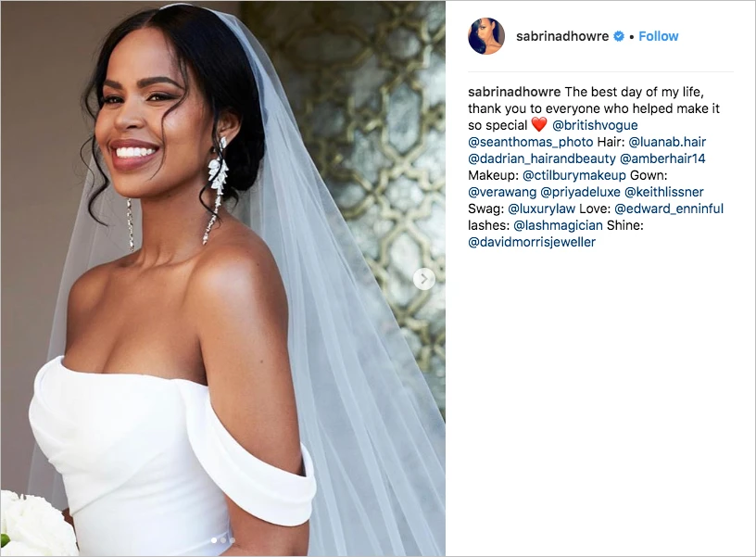
Task: Open the @verawang mention
Action: [x=502, y=192]
